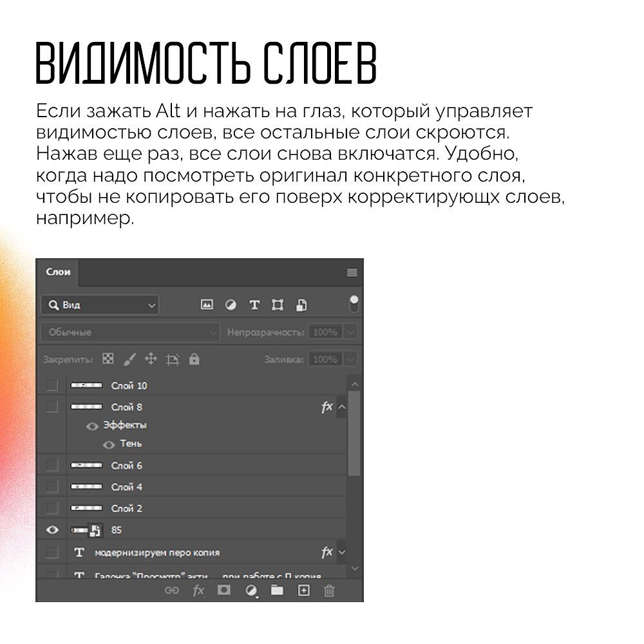
Task: Click the link layers icon
Action: point(172,590)
